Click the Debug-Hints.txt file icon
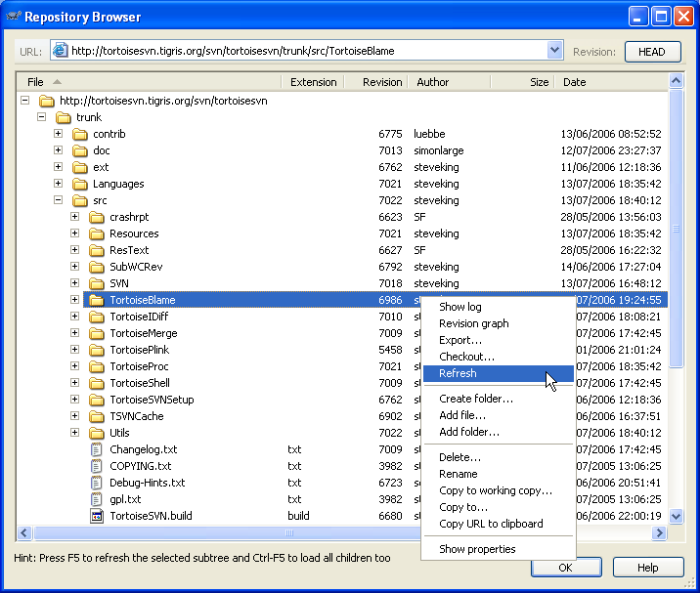This screenshot has width=700, height=593. coord(97,483)
